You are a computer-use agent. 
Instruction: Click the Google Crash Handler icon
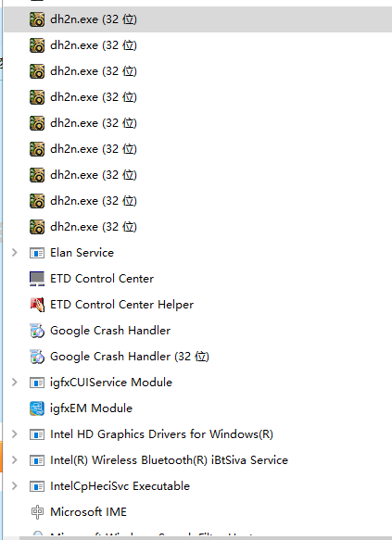(37, 331)
